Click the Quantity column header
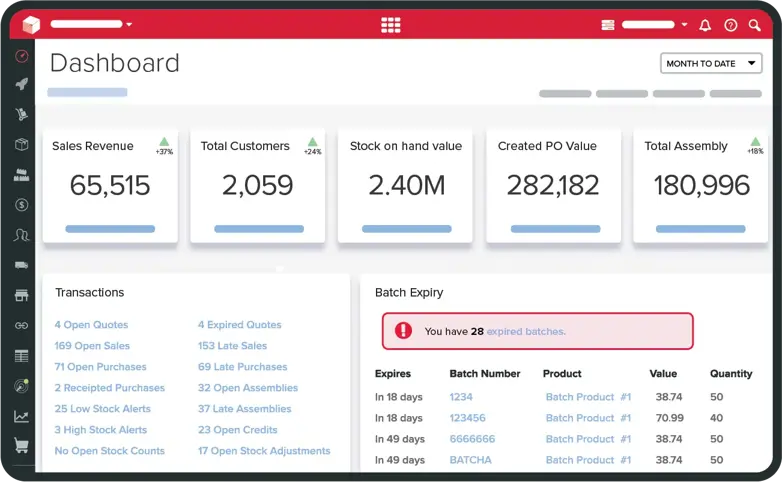This screenshot has width=782, height=482. click(x=731, y=374)
